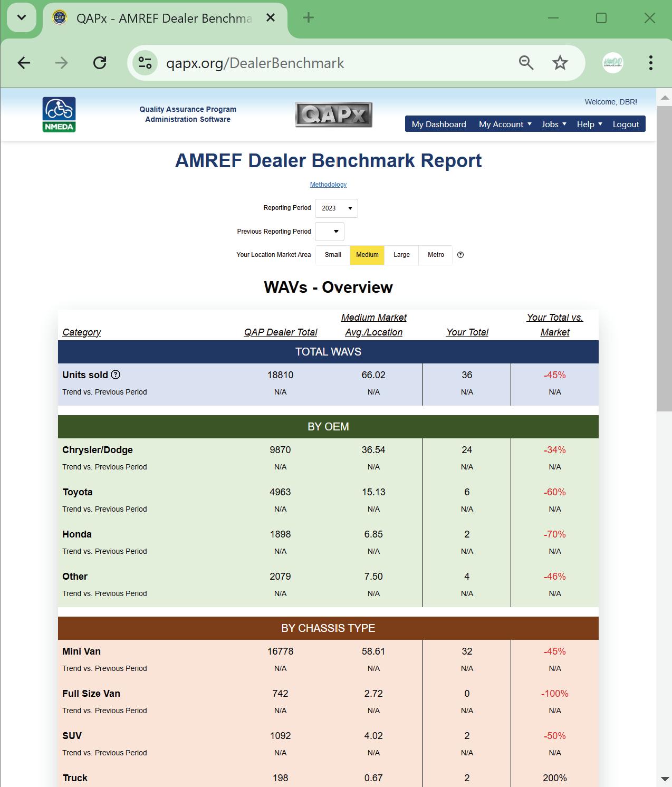Click the help icon beside the market area selector
This screenshot has height=787, width=672.
460,255
